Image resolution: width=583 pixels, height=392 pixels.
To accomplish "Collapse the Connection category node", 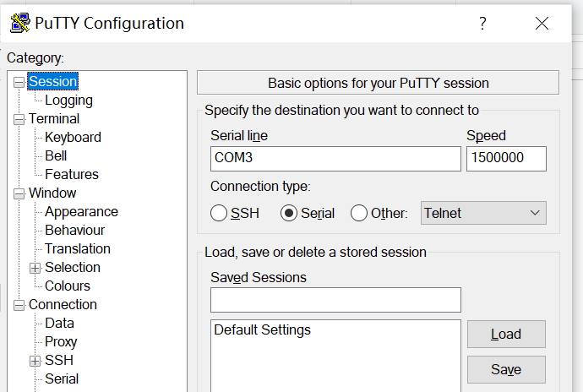I will coord(19,305).
